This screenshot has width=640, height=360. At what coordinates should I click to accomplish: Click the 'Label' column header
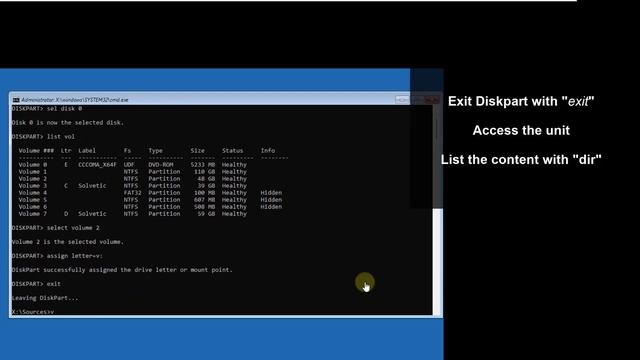87,151
